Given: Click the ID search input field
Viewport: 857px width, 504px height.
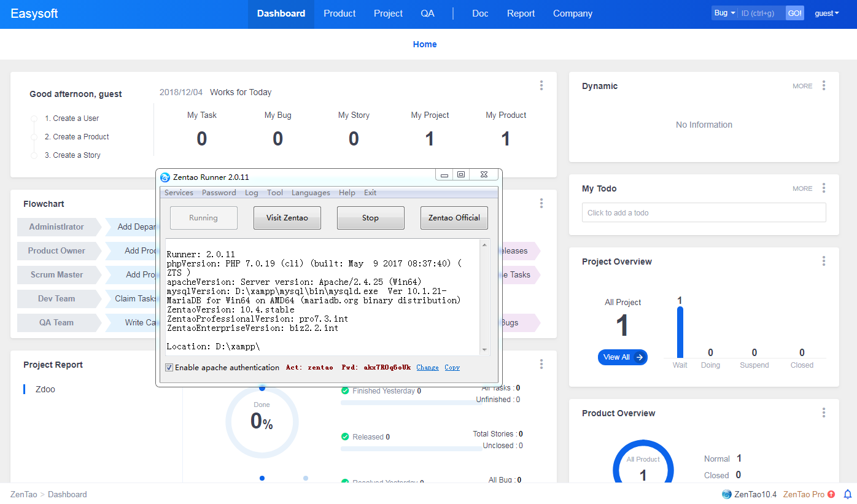Looking at the screenshot, I should (762, 13).
